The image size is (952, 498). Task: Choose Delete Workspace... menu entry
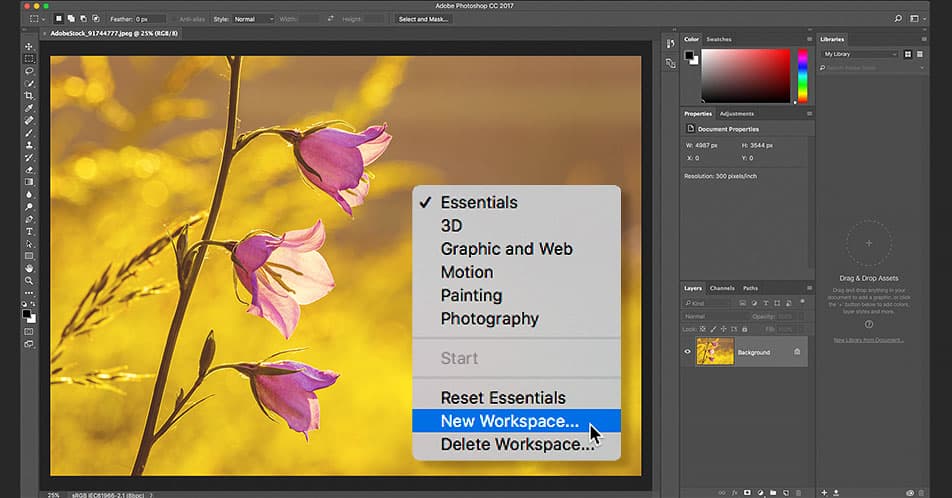(x=516, y=444)
